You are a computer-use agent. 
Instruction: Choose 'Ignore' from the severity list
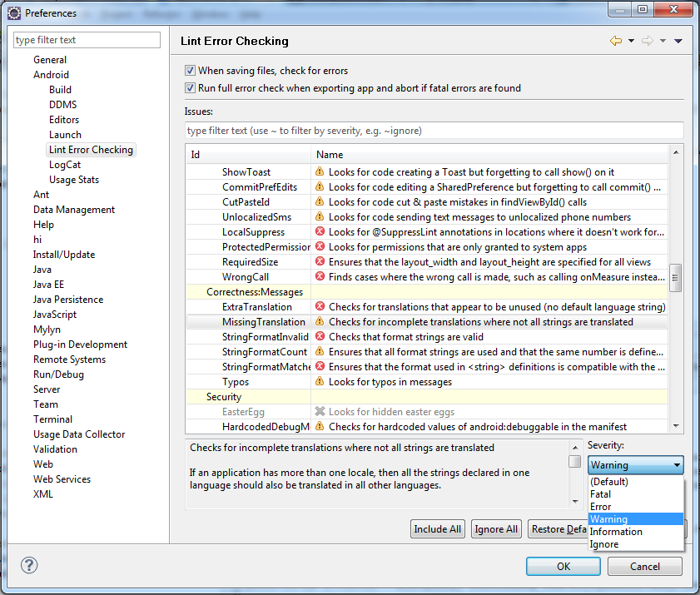click(x=603, y=544)
